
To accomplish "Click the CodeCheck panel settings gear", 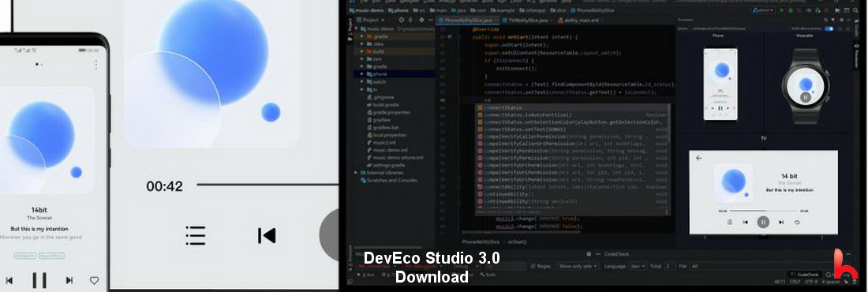I will pos(589,254).
